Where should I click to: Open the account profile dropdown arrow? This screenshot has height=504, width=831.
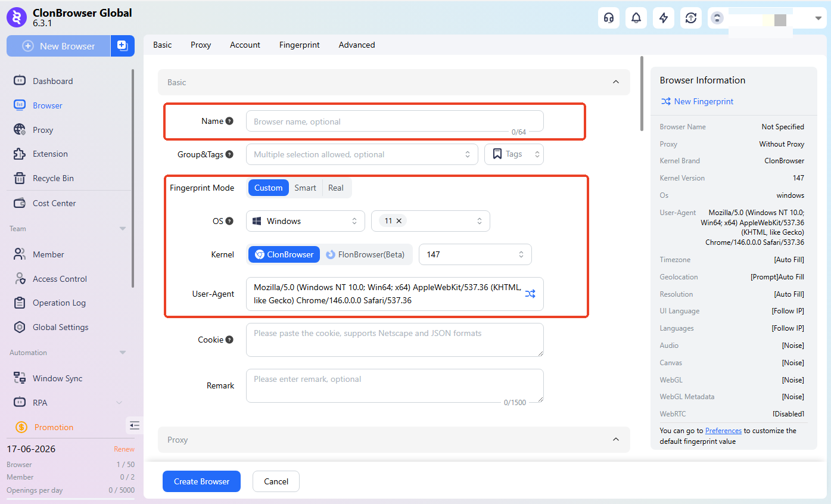pos(818,18)
